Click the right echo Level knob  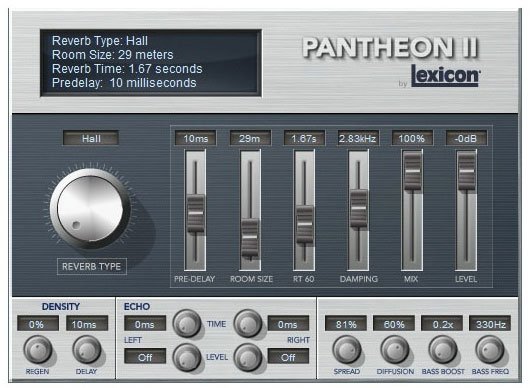(x=248, y=357)
